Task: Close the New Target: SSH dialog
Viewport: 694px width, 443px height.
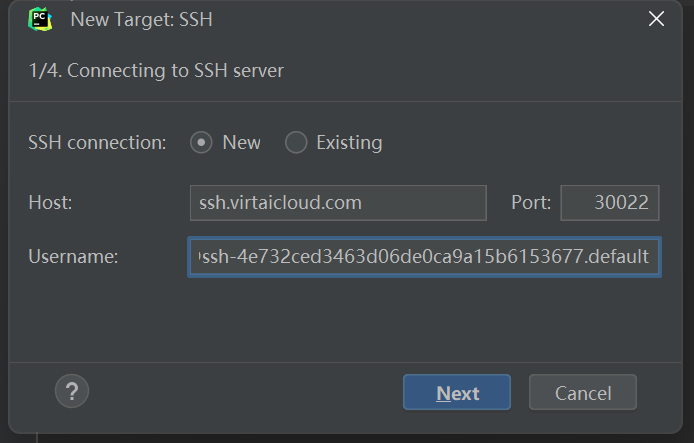Action: point(656,19)
